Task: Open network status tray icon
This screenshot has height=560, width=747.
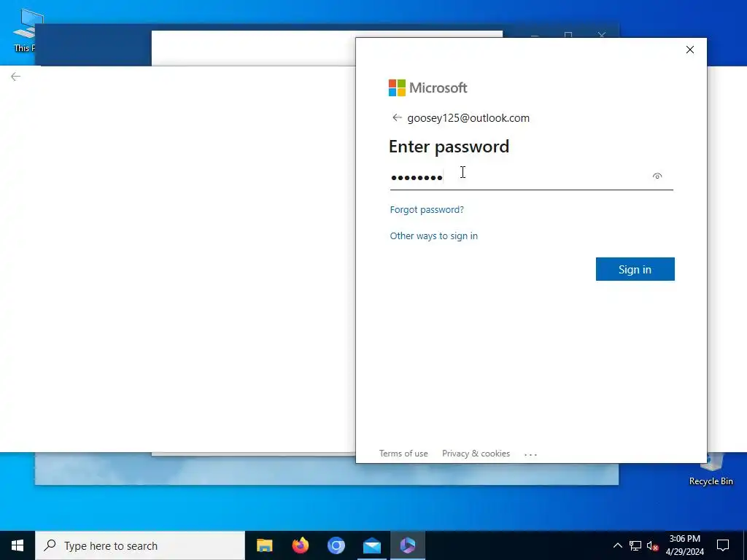Action: pos(635,545)
